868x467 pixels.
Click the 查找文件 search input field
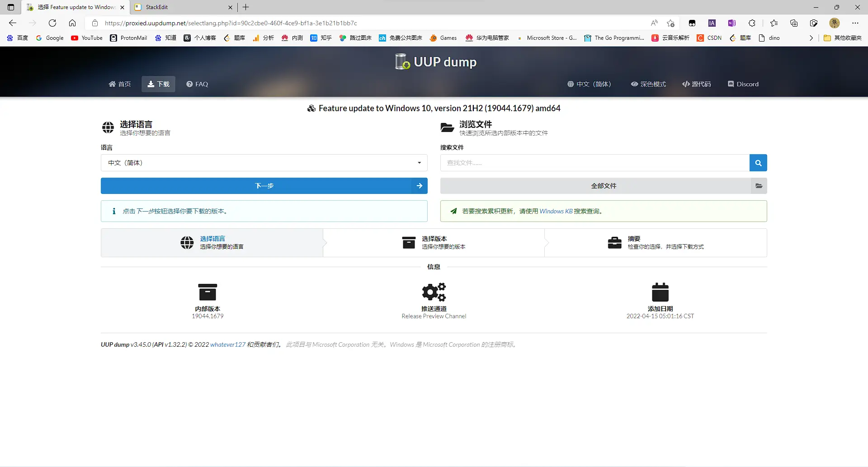595,163
